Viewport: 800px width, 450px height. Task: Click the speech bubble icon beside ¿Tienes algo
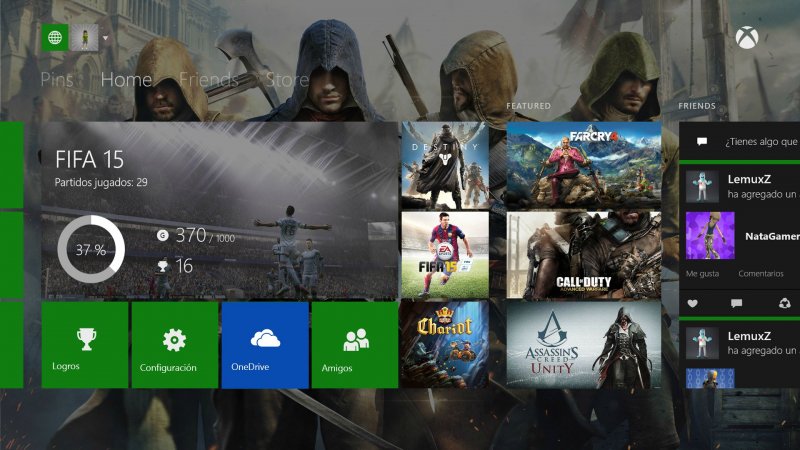[x=702, y=141]
